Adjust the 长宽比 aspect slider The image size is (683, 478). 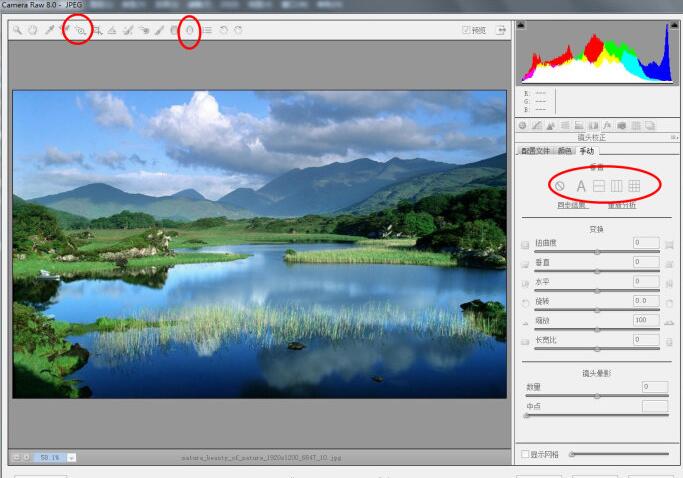(597, 349)
